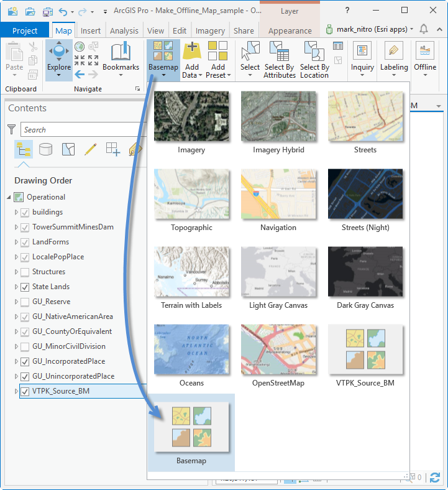Enable the GU_Reserve layer checkbox

point(25,302)
